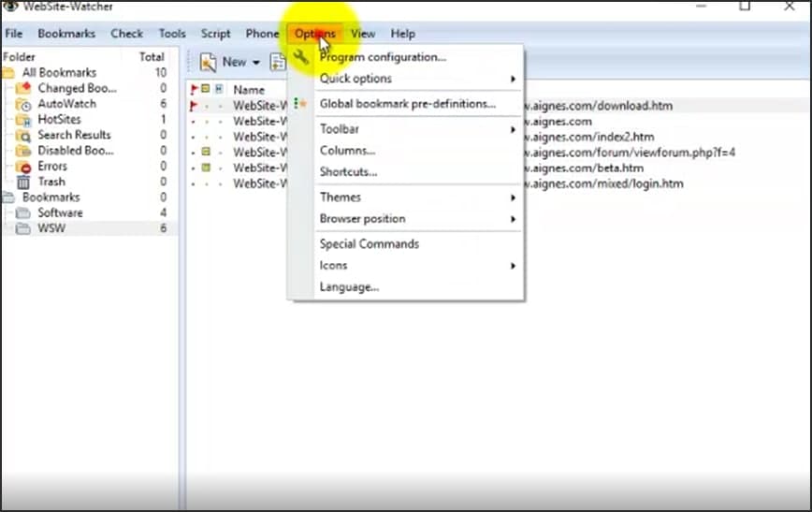Viewport: 812px width, 512px height.
Task: Click toolbar icon right of New button
Action: pyautogui.click(x=278, y=62)
